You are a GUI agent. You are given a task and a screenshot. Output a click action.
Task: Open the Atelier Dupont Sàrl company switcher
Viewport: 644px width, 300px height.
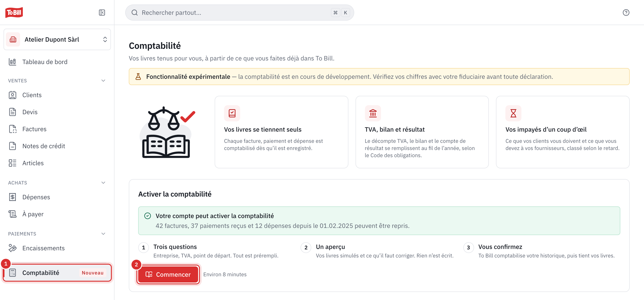click(x=57, y=39)
